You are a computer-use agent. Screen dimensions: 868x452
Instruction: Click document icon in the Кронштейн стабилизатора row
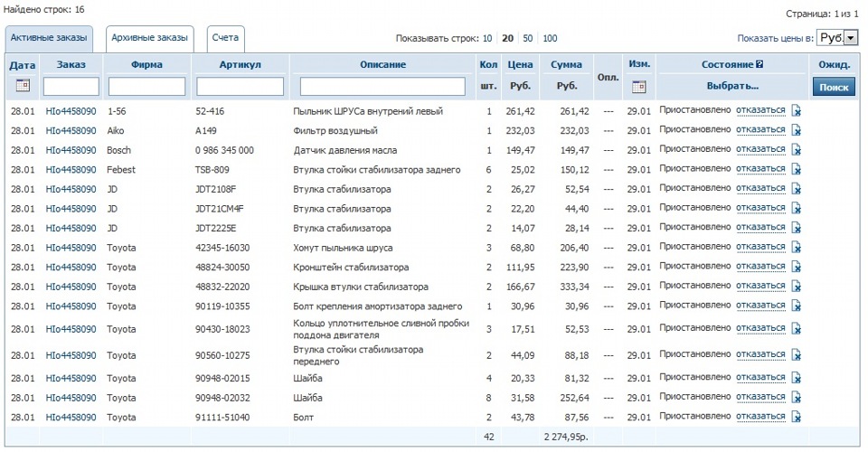797,268
